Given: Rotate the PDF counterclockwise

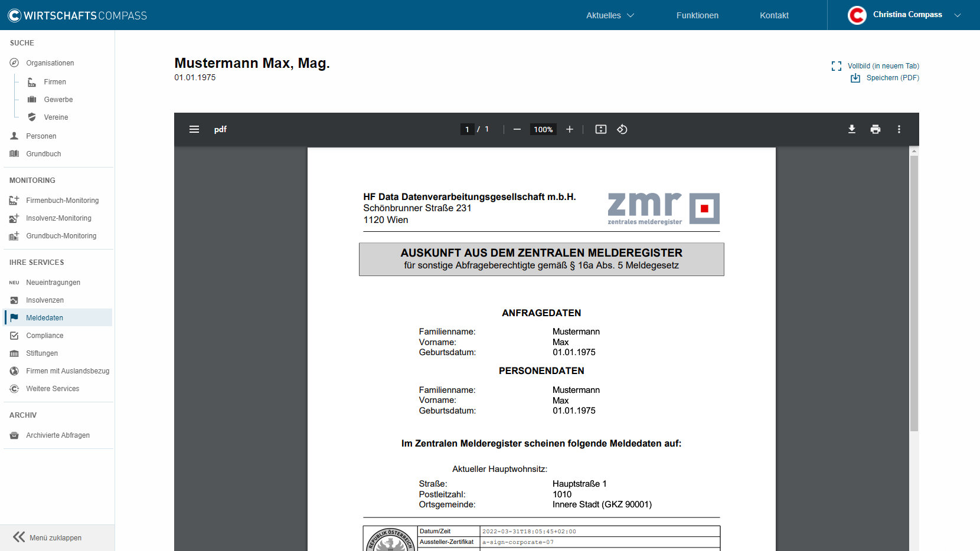Looking at the screenshot, I should click(x=622, y=129).
